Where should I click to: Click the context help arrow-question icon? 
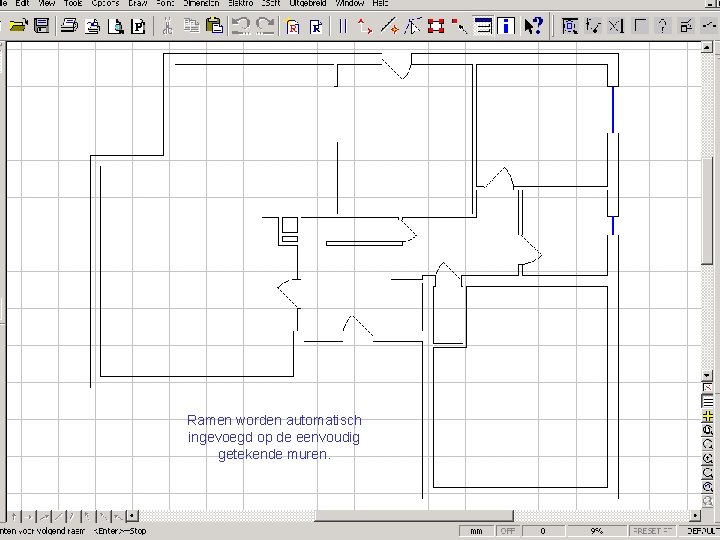click(x=534, y=26)
